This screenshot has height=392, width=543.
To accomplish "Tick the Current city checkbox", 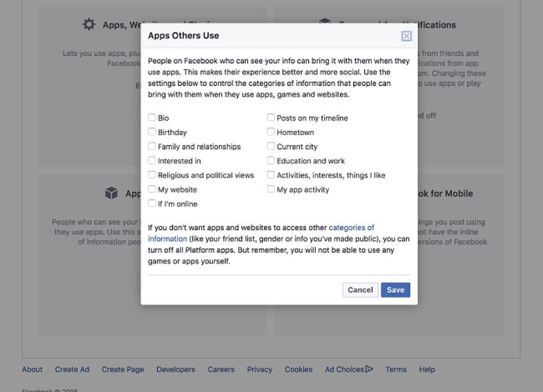I will pyautogui.click(x=271, y=147).
